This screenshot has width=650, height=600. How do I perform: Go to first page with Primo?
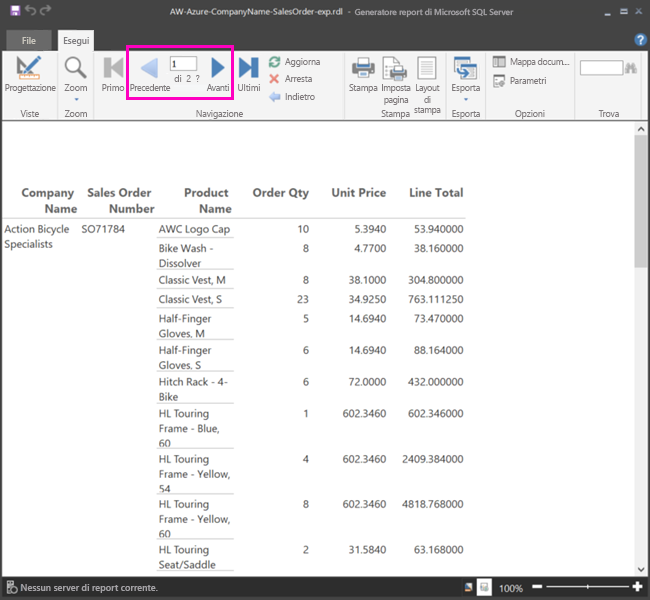(113, 74)
